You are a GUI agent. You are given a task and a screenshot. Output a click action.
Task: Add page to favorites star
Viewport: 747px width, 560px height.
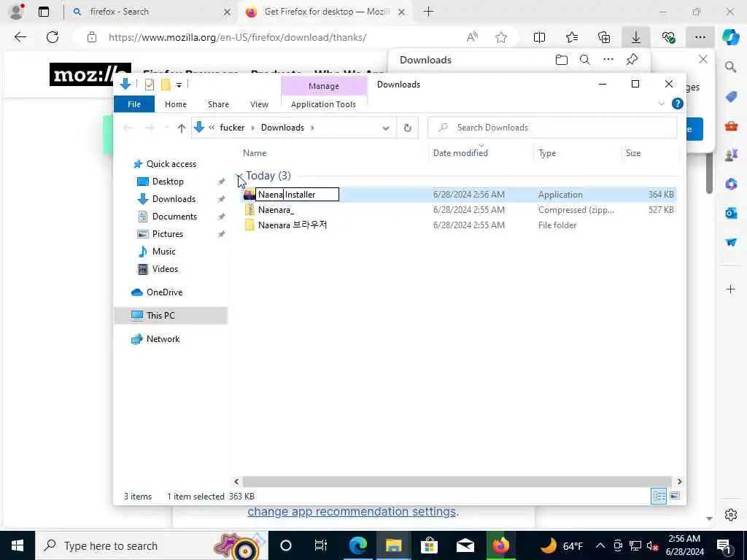click(x=500, y=37)
